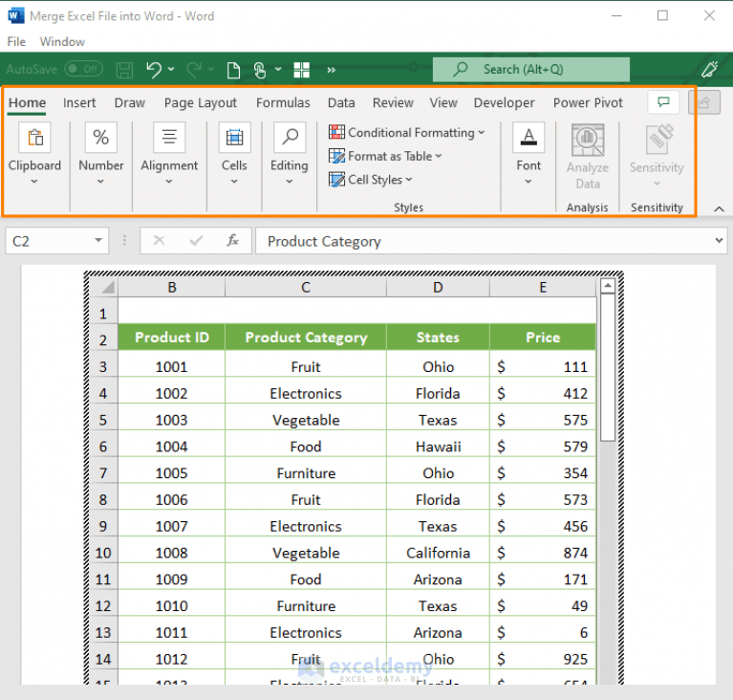Click the Clipboard paste icon
Image resolution: width=733 pixels, height=700 pixels.
(35, 138)
